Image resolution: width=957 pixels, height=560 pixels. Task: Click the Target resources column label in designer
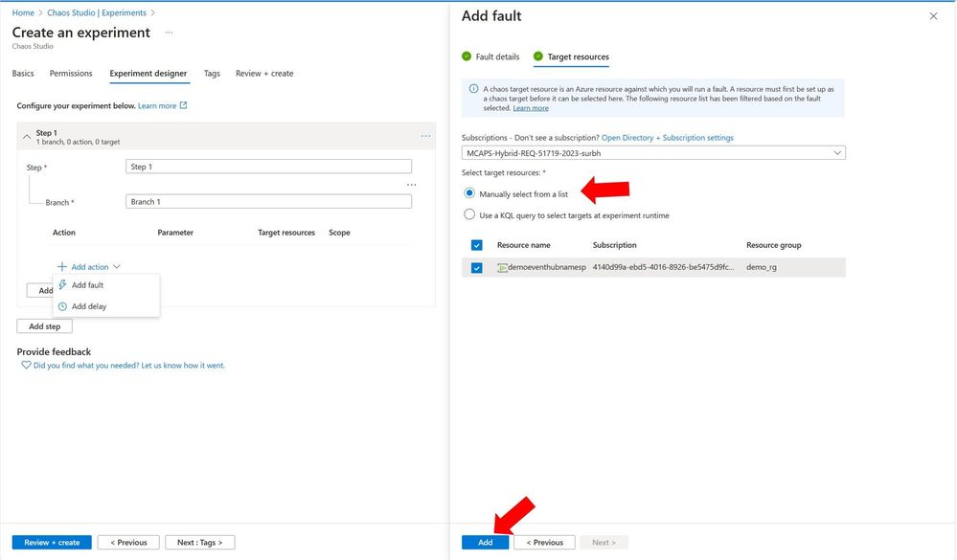tap(286, 233)
